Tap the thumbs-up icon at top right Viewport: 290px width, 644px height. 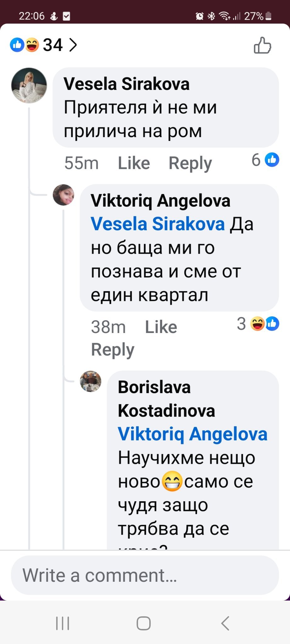pos(262,46)
